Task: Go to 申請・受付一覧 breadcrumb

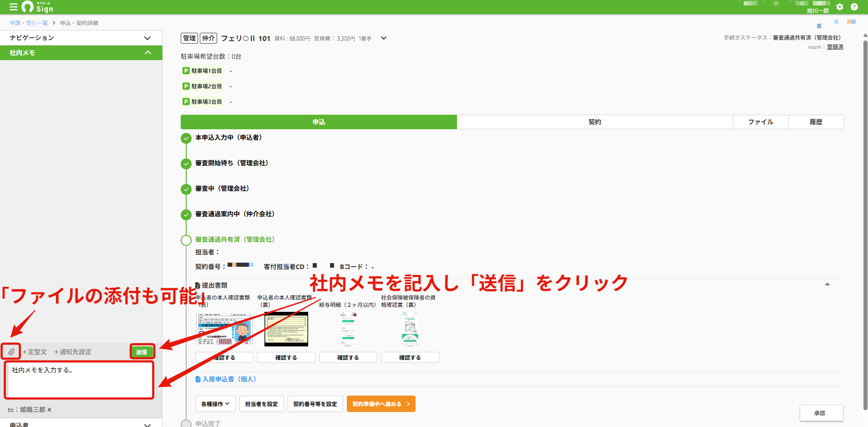Action: [29, 23]
